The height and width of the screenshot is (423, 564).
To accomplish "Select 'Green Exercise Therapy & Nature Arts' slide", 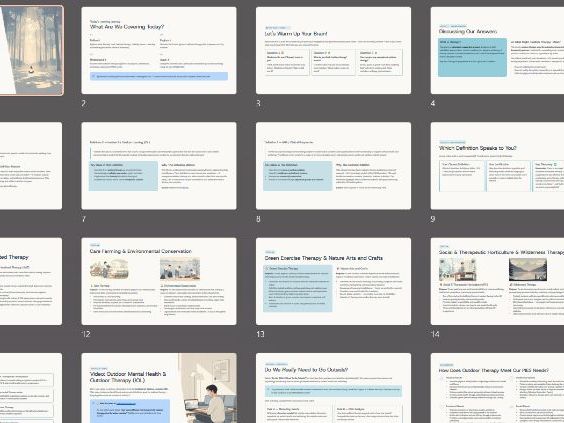I will pos(333,281).
